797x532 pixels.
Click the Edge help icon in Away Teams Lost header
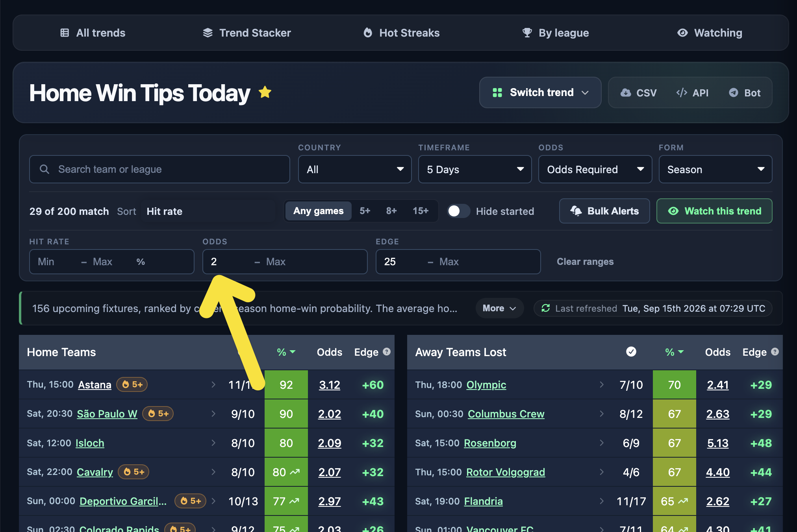tap(775, 352)
